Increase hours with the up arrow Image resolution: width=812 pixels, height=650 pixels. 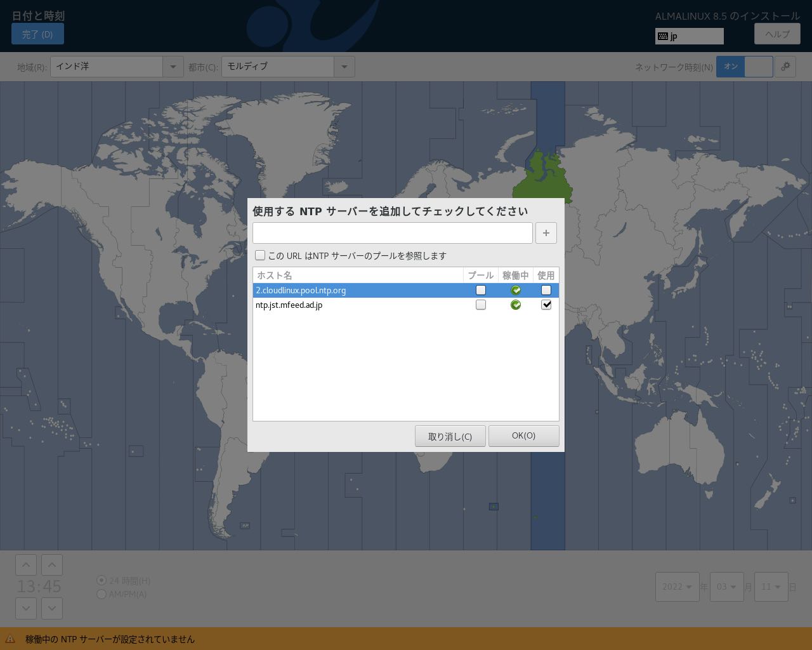[x=25, y=564]
